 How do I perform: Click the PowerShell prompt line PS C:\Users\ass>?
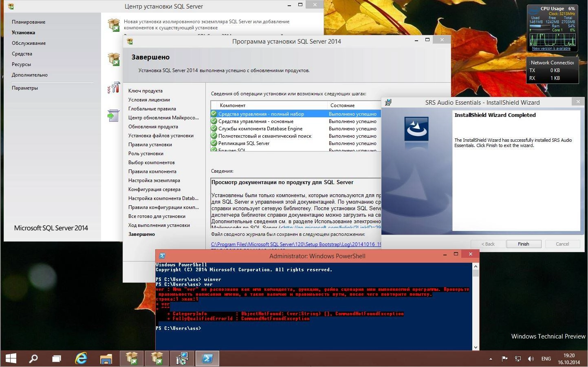click(178, 328)
